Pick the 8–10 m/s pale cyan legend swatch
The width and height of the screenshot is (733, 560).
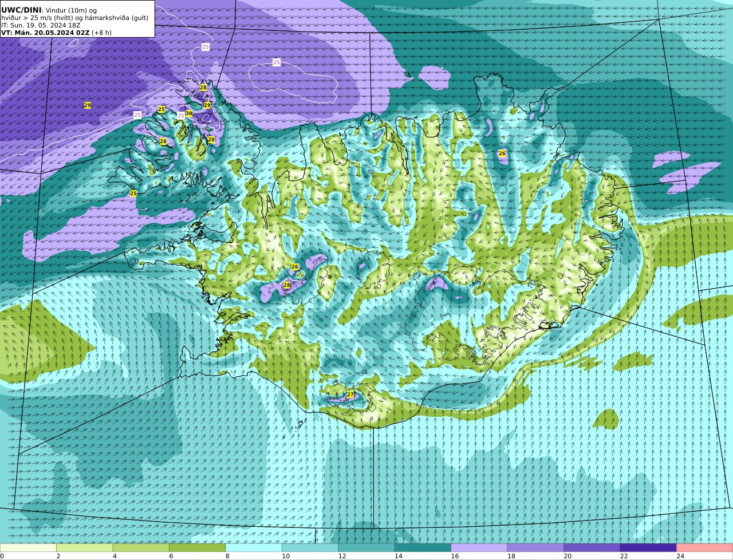[254, 548]
